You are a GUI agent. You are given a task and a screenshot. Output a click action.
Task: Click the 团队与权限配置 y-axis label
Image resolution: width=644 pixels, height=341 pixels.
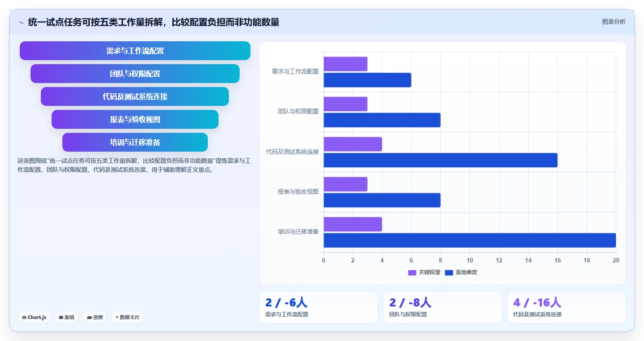click(x=298, y=111)
